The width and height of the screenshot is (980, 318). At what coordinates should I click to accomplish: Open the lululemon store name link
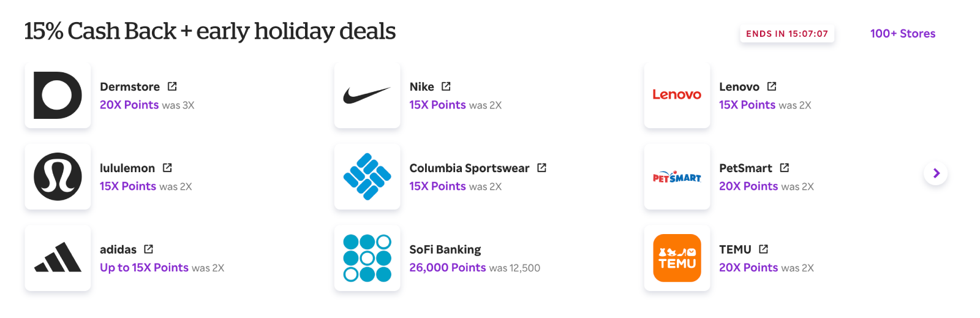click(127, 168)
